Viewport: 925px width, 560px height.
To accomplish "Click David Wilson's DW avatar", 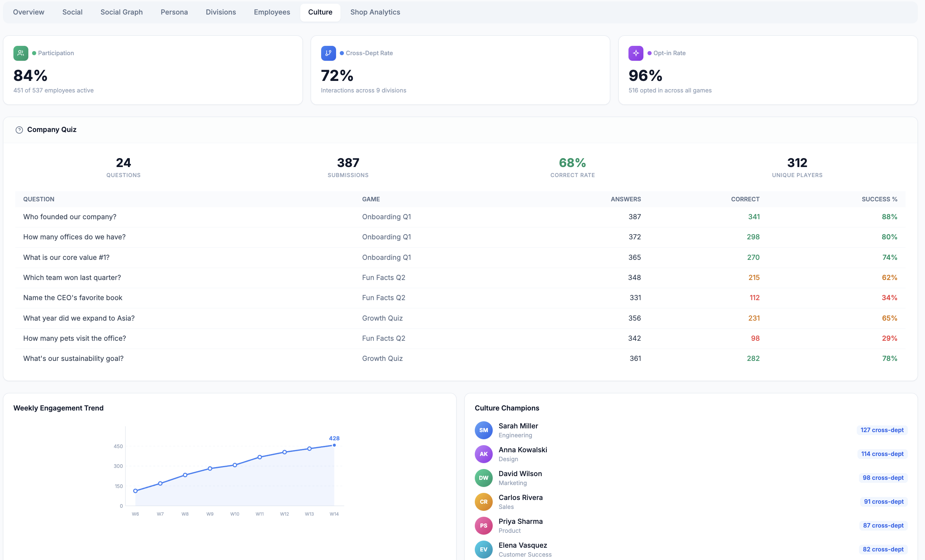I will tap(483, 478).
